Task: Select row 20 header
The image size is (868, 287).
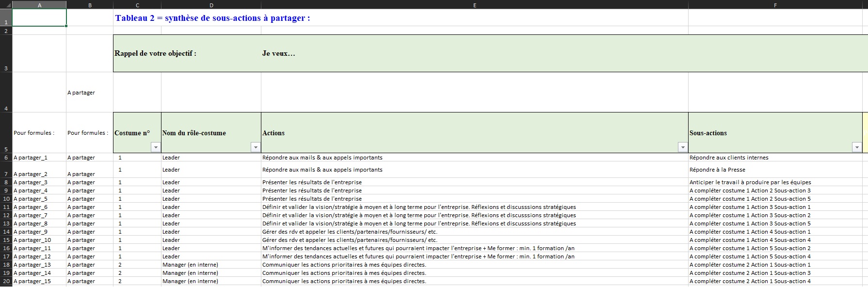Action: click(x=6, y=281)
